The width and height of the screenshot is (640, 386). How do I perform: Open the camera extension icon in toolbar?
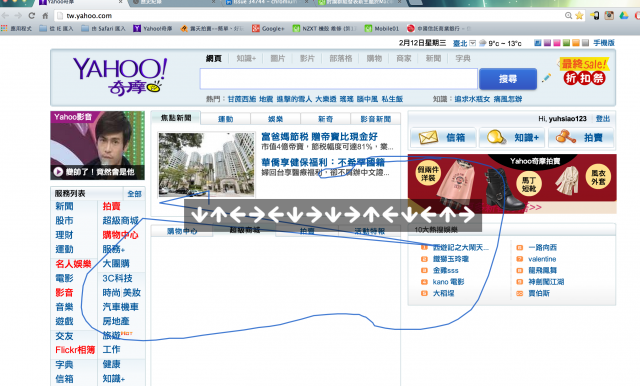pyautogui.click(x=609, y=16)
